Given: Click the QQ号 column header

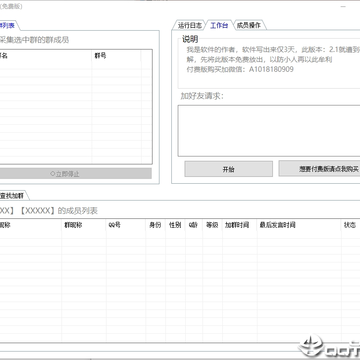Looking at the screenshot, I should click(x=126, y=225).
